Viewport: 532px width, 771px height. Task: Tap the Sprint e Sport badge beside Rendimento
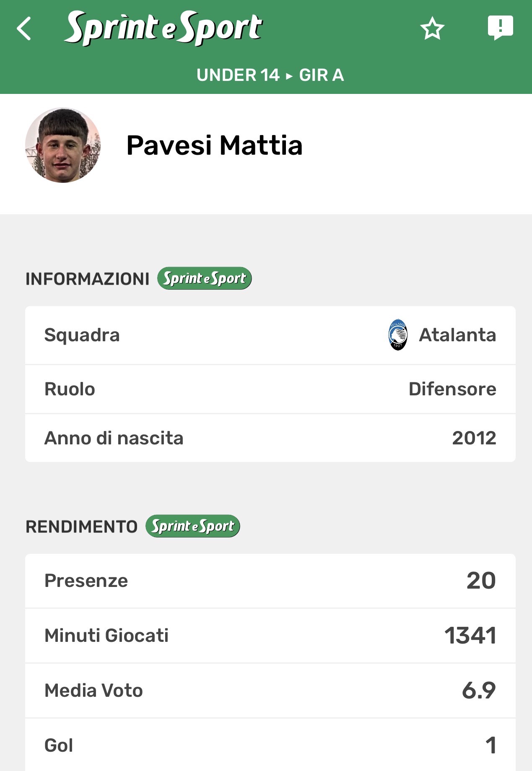pyautogui.click(x=192, y=526)
